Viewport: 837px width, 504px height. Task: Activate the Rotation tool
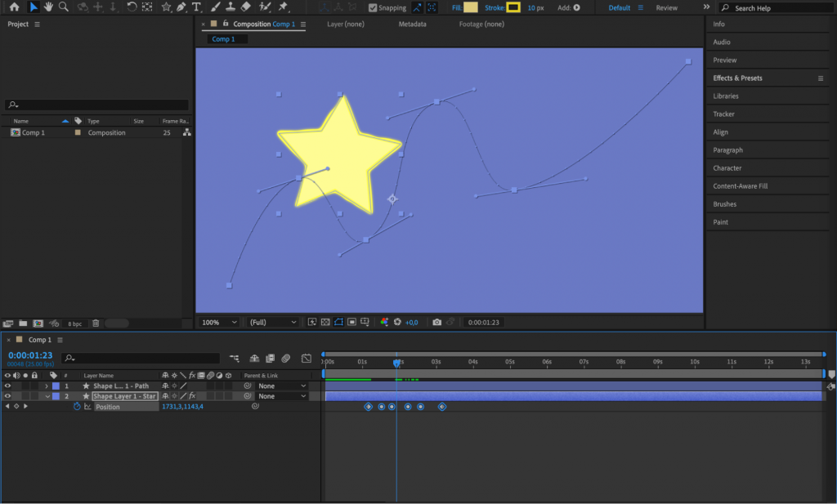pos(132,7)
